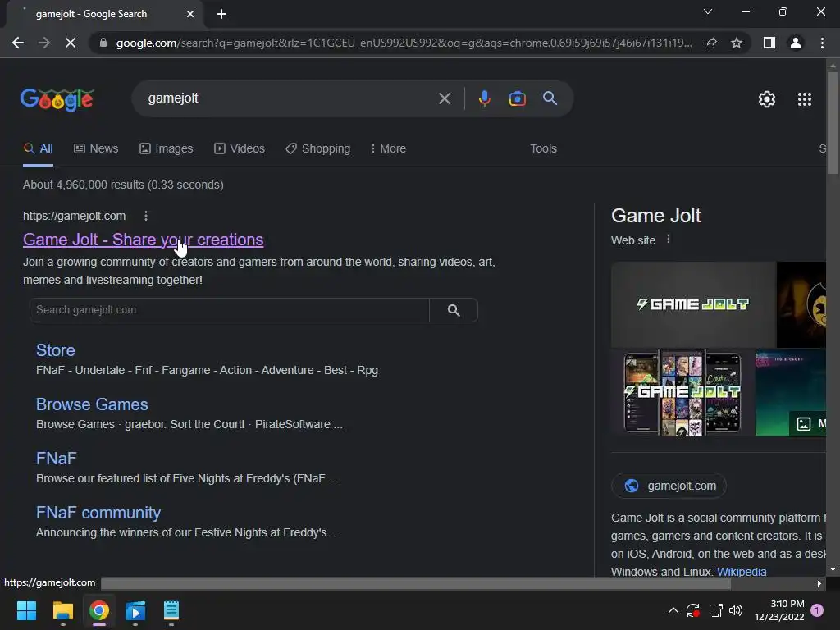The width and height of the screenshot is (840, 630).
Task: Open the FNaF community sitelink
Action: coord(98,513)
